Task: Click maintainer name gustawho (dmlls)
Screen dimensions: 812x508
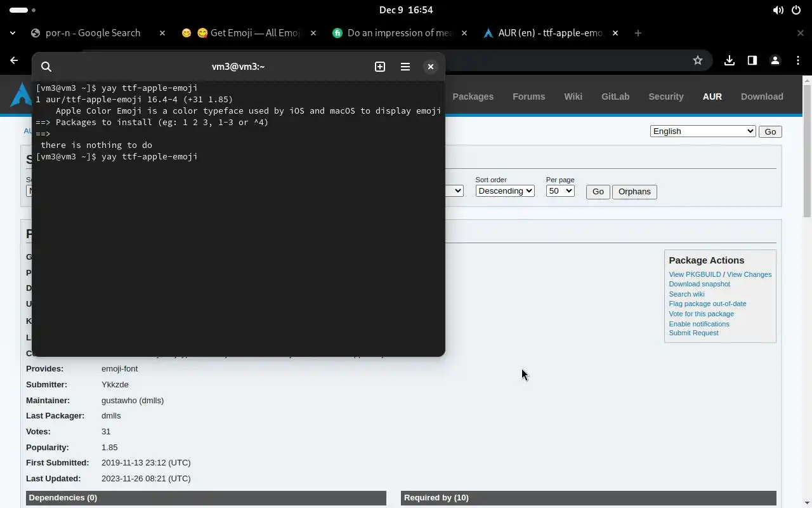Action: point(133,400)
